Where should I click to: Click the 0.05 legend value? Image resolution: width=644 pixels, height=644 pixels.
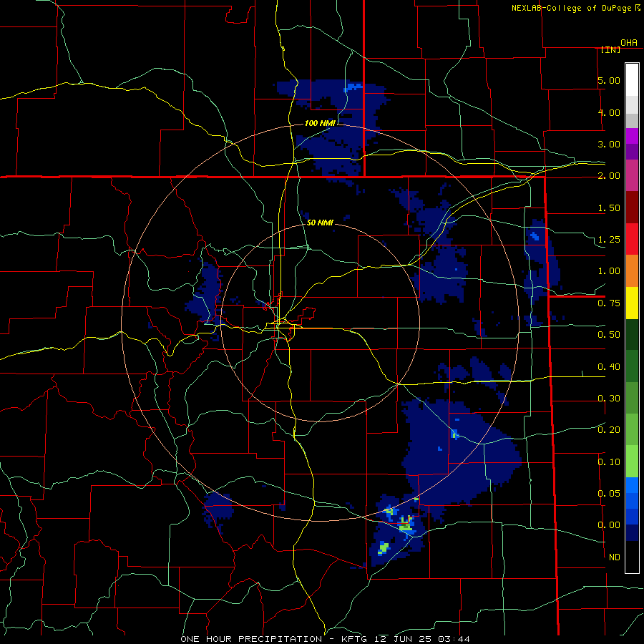coord(609,493)
